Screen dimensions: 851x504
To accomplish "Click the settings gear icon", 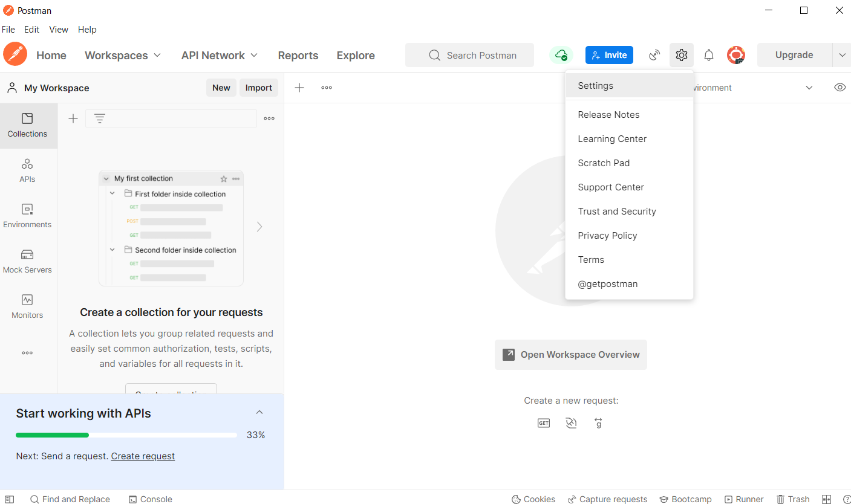I will pos(682,55).
